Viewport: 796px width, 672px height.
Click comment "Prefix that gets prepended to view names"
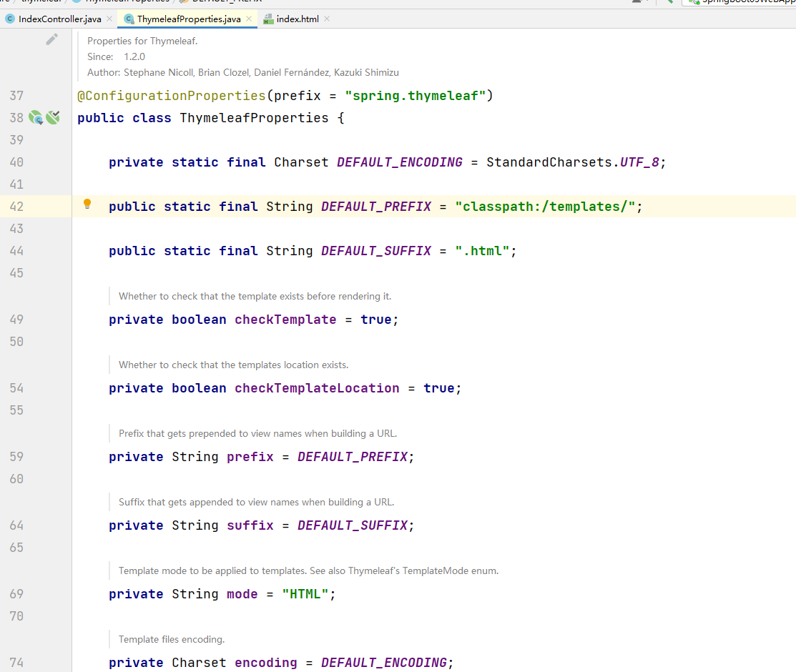[x=258, y=433]
